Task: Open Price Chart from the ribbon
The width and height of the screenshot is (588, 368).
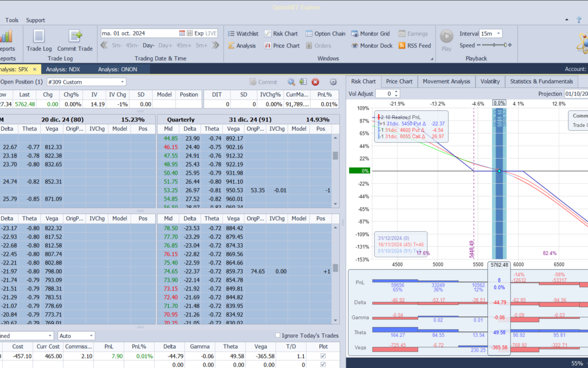Action: [x=282, y=45]
